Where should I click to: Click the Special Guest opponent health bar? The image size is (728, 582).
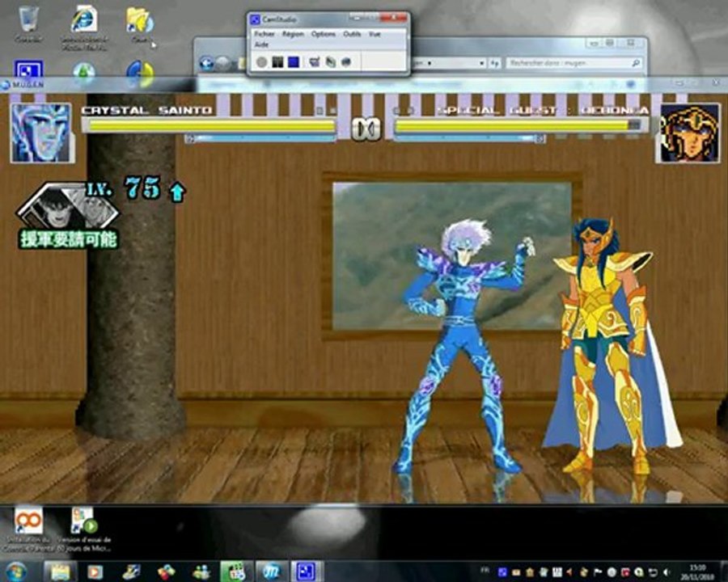coord(519,126)
